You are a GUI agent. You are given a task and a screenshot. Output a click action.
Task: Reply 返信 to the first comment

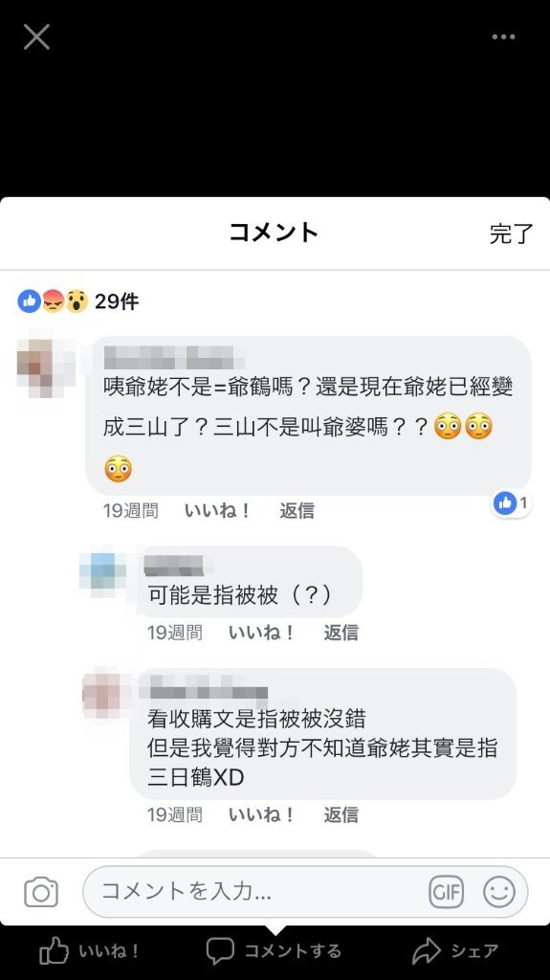[x=297, y=511]
